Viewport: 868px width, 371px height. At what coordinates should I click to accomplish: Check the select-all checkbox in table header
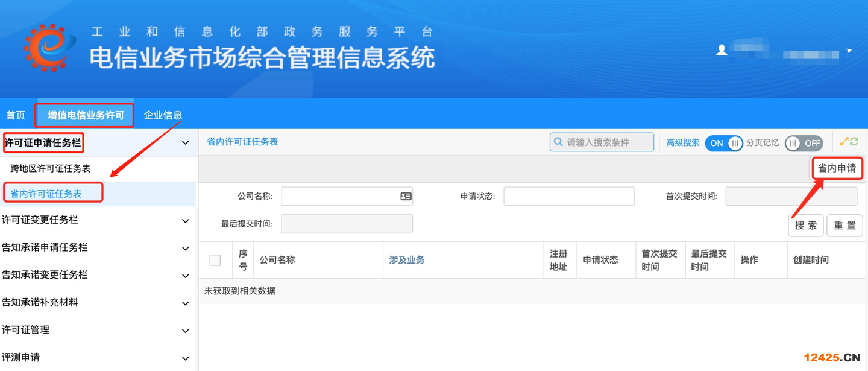tap(215, 260)
